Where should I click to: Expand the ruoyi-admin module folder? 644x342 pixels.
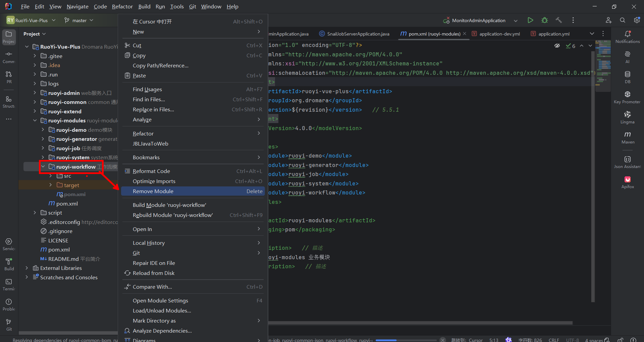click(35, 93)
